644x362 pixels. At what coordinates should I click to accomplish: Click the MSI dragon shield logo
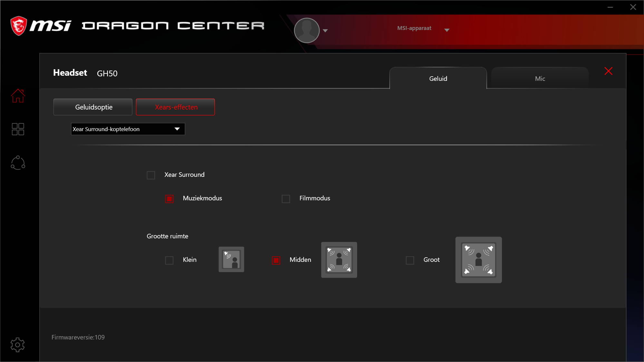(x=19, y=26)
